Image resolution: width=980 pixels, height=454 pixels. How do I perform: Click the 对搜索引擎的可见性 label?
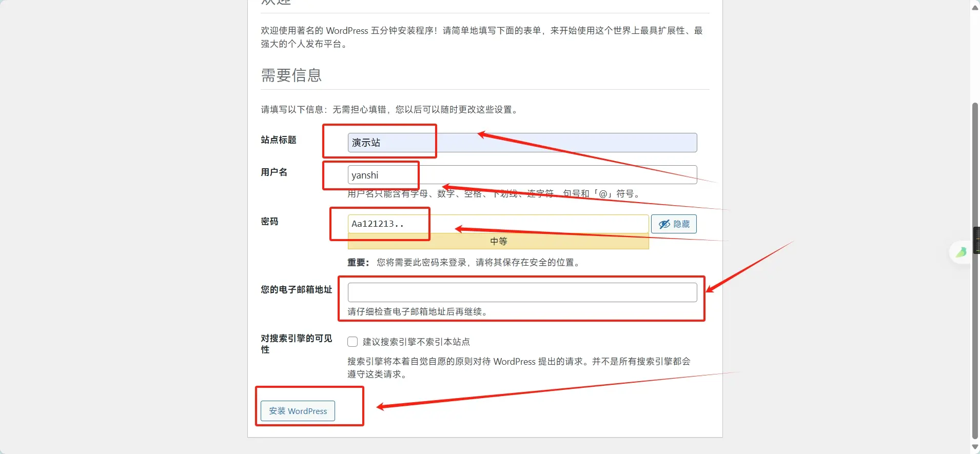click(x=297, y=344)
